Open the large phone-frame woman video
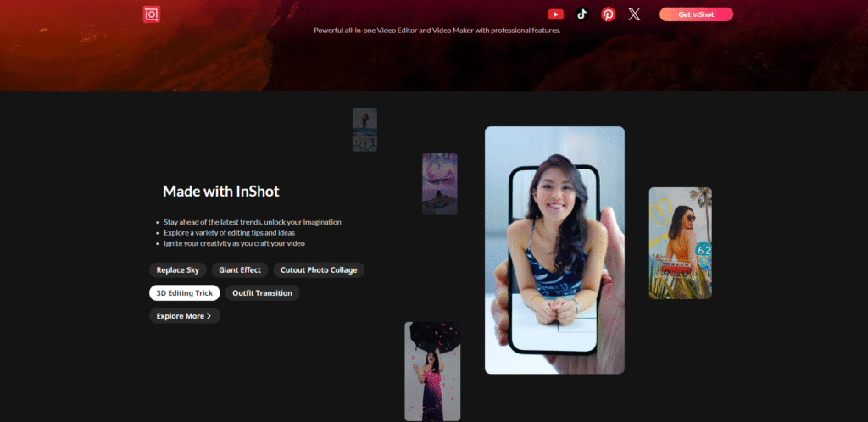The width and height of the screenshot is (868, 422). click(x=554, y=250)
